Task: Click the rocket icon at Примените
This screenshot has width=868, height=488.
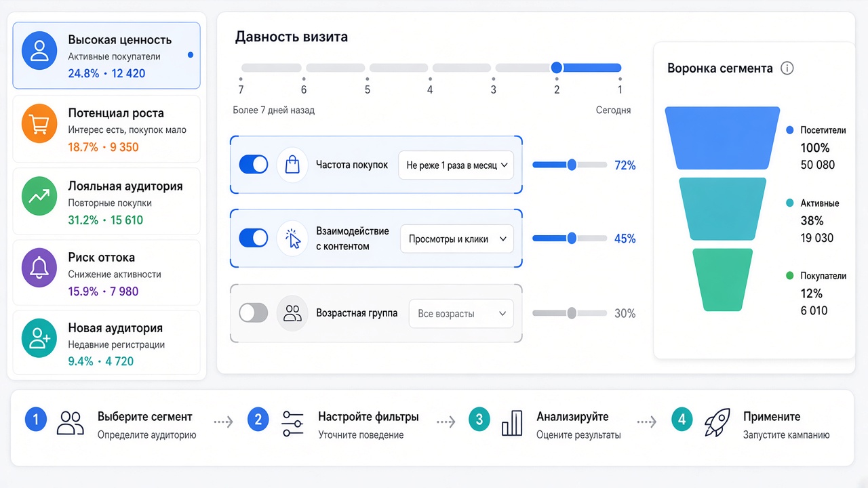Action: [717, 422]
